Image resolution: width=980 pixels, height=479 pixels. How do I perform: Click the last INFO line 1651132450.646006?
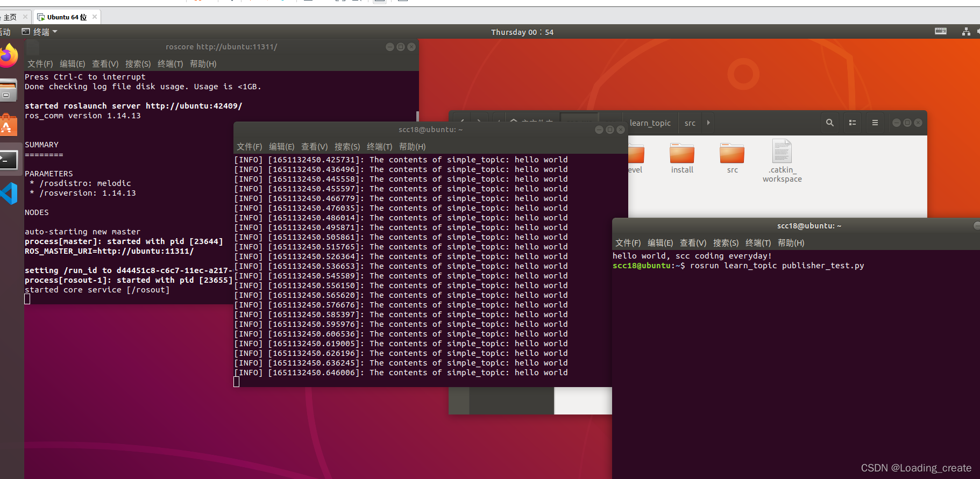point(401,373)
